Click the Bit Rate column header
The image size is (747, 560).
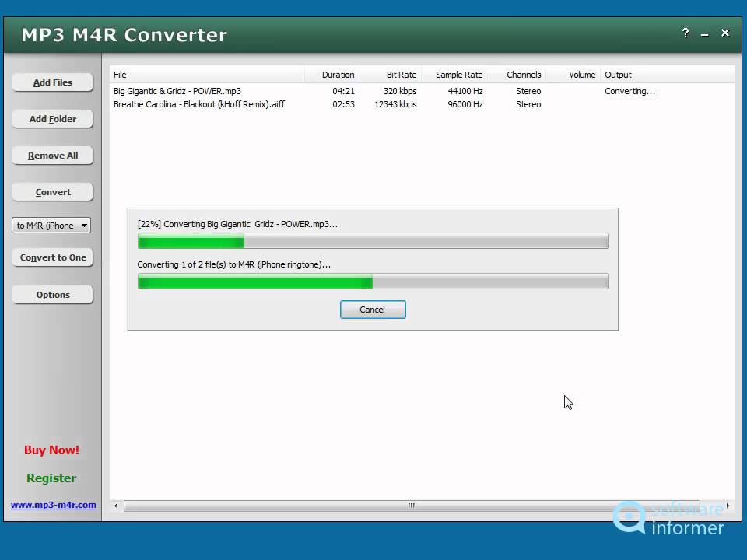pos(391,75)
